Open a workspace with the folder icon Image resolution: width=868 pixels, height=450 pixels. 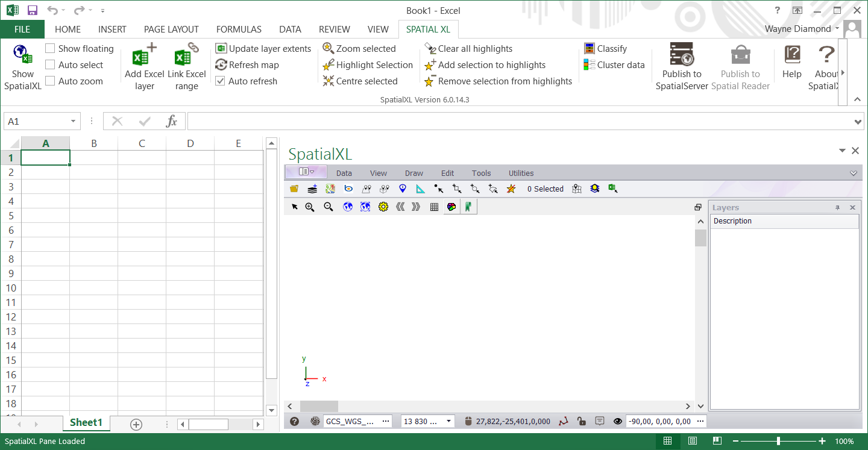click(294, 189)
